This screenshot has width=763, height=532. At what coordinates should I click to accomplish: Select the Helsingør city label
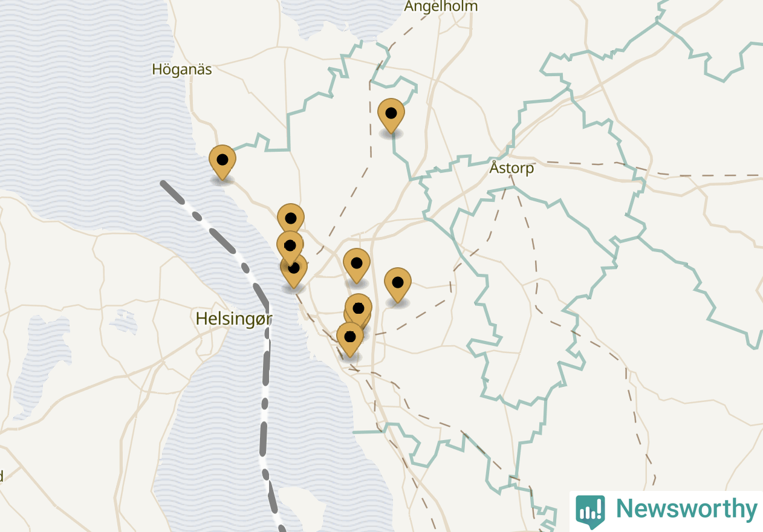[234, 319]
